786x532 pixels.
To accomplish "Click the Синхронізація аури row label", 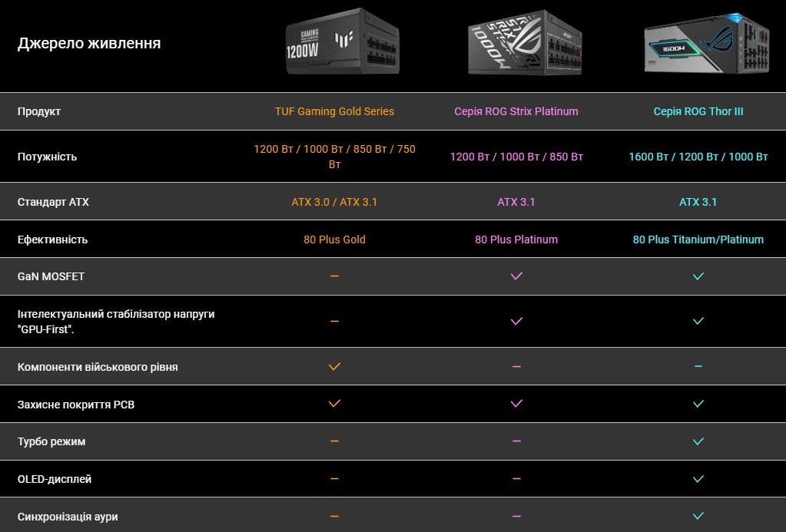I will [x=68, y=517].
